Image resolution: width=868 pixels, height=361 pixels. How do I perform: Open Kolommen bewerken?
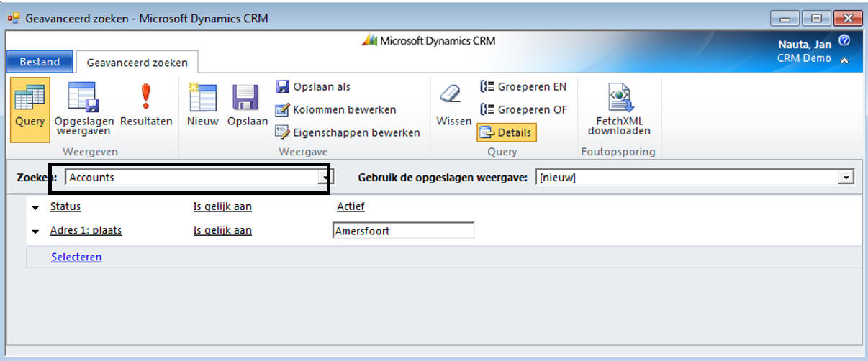(x=335, y=109)
